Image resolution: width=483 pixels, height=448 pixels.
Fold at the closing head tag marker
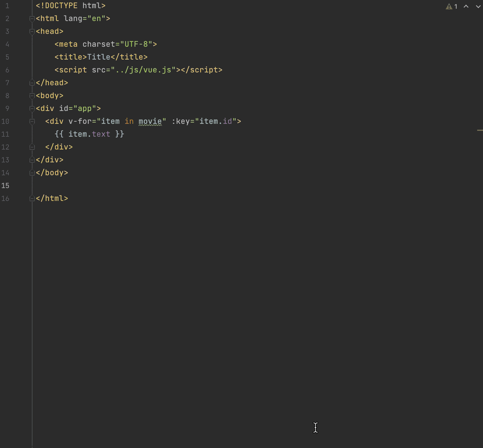coord(32,83)
